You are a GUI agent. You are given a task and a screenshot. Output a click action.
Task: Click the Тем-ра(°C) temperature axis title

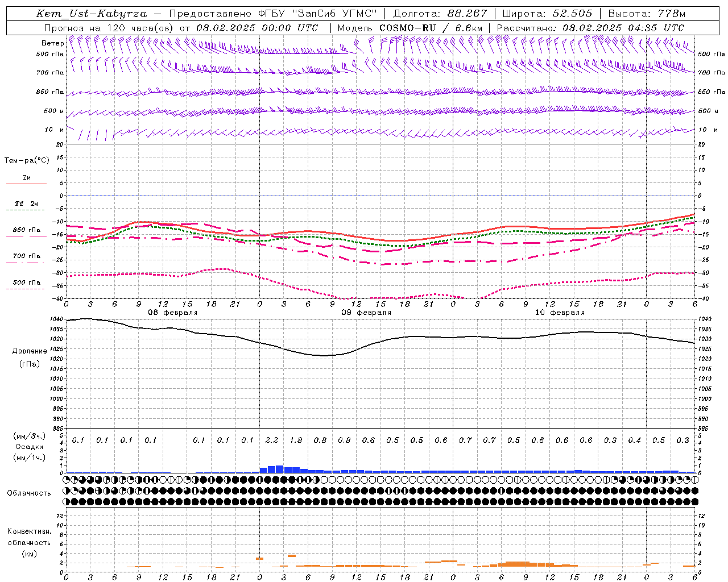click(x=27, y=161)
